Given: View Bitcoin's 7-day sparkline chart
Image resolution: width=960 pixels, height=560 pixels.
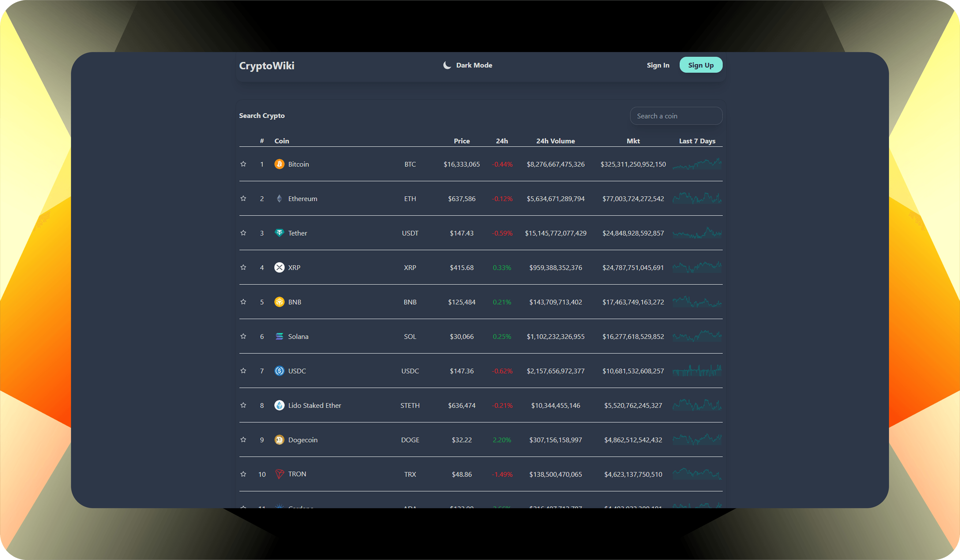Looking at the screenshot, I should tap(697, 164).
